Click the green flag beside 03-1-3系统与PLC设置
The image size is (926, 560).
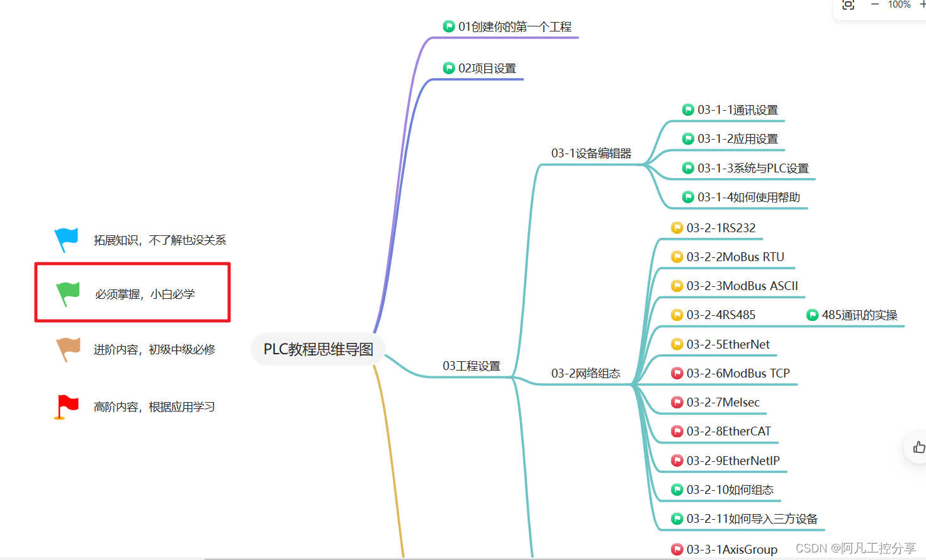point(688,168)
